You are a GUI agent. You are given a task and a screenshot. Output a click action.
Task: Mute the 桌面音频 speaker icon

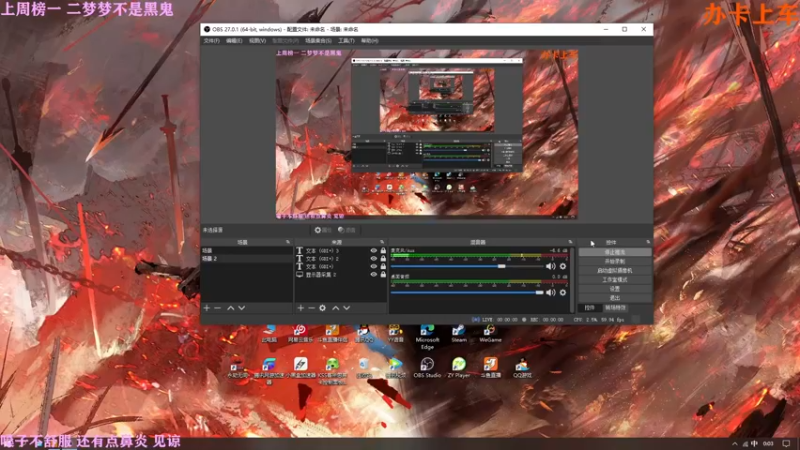551,292
